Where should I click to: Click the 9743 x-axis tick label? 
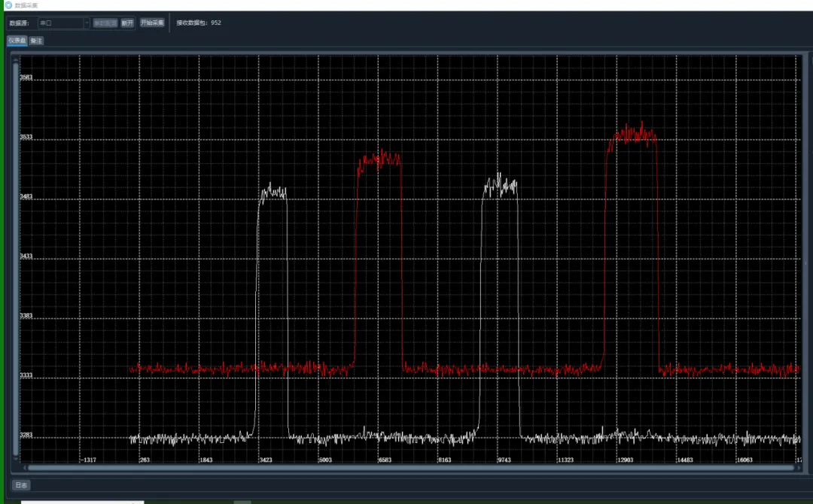504,460
